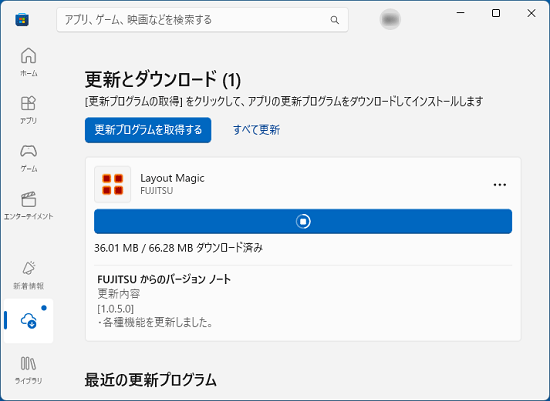The height and width of the screenshot is (401, 550).
Task: Maximize the Microsoft Store window
Action: tap(496, 13)
